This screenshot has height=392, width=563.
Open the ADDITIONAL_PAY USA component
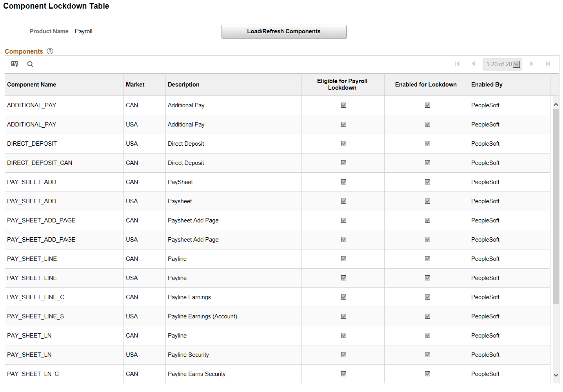point(31,124)
